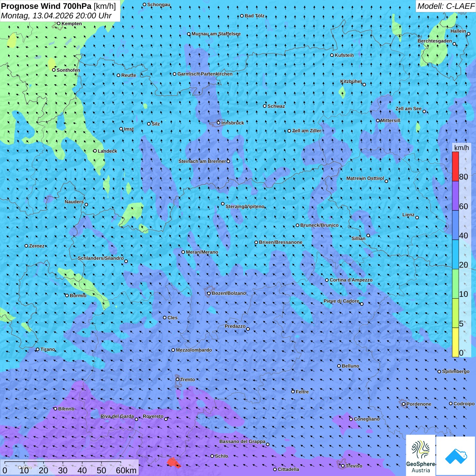Click the 'Schlanders/Silandro' label
This screenshot has height=476, width=476.
click(x=101, y=258)
